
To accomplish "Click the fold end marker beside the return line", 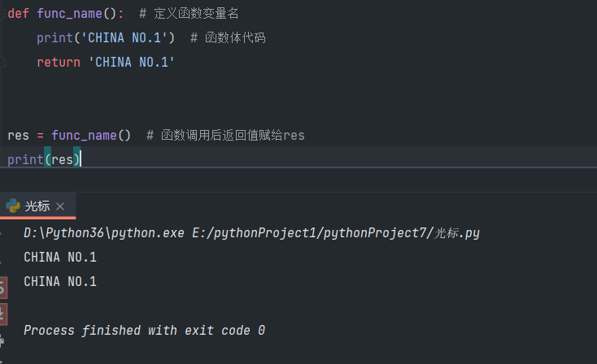I will pos(2,63).
